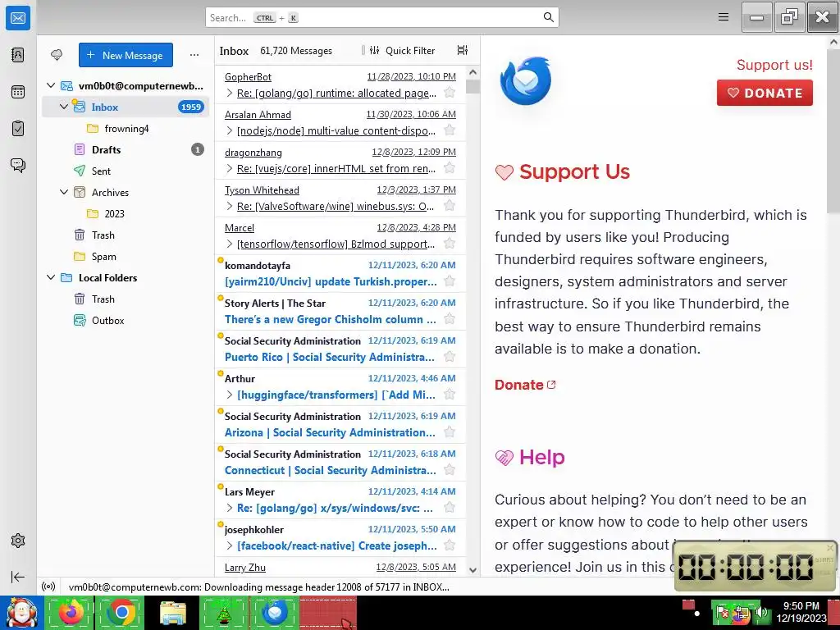Star the Tyson Whitehead message
The image size is (840, 630).
coord(450,206)
